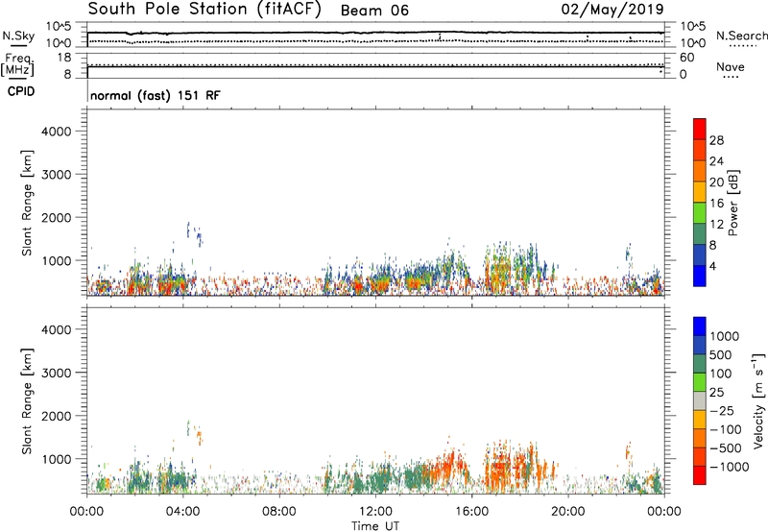The image size is (768, 532).
Task: Click the orange 17:00 echo cluster, velocity panel
Action: coord(499,468)
